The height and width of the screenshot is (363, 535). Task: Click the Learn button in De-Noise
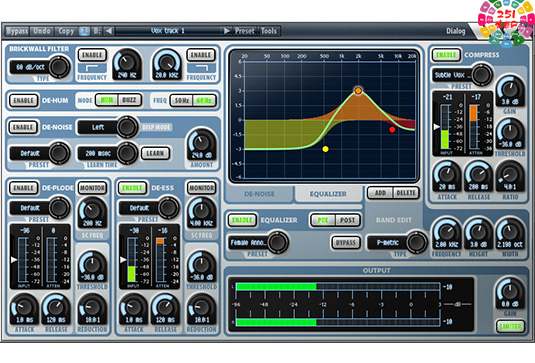tap(155, 154)
